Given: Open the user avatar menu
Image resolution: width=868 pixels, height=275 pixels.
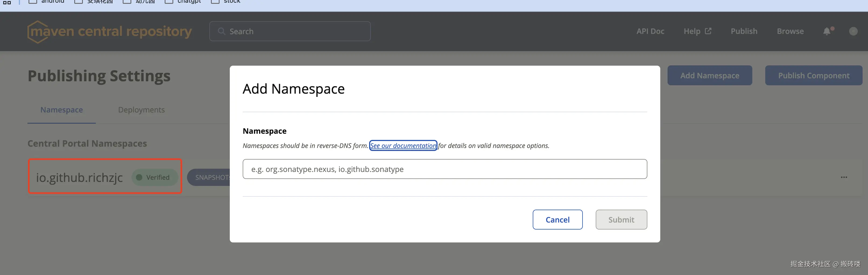Looking at the screenshot, I should pyautogui.click(x=853, y=31).
